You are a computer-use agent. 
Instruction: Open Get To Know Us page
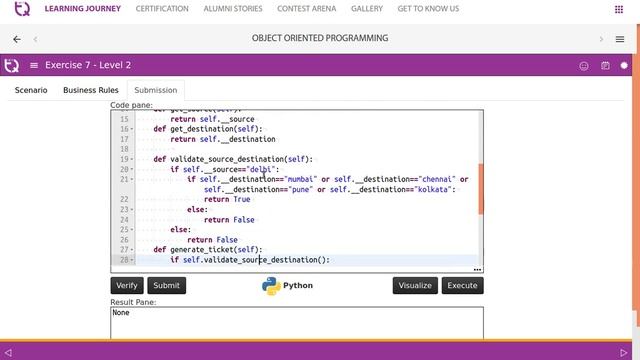(x=428, y=9)
